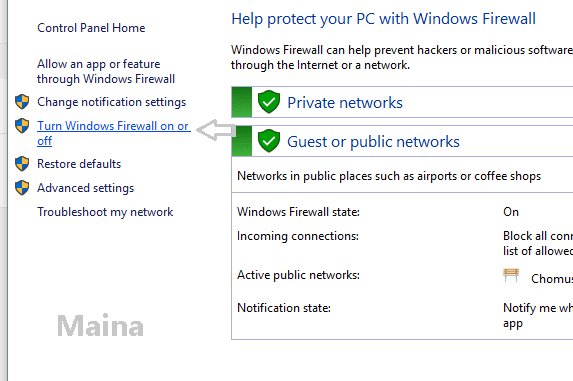Click the shield icon beside Advanced settings
This screenshot has height=381, width=573.
[22, 188]
